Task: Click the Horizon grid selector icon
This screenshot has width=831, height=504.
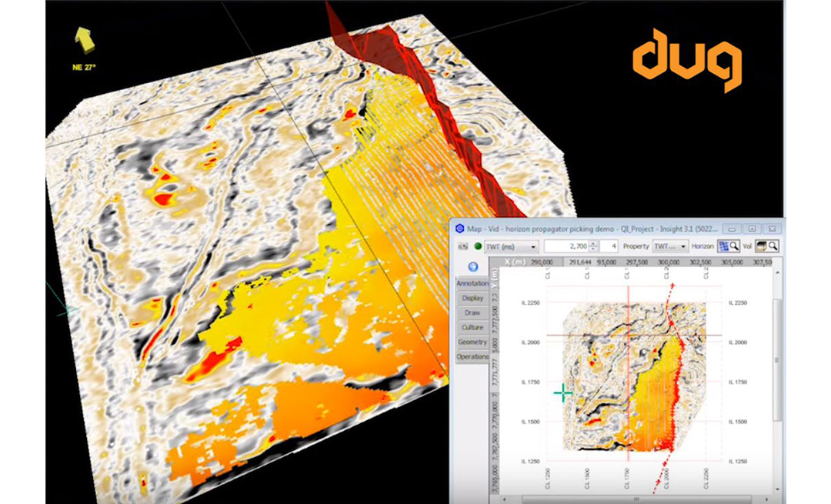Action: [x=723, y=245]
